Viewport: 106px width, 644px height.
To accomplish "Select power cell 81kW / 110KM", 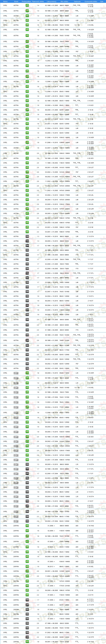I will (x=64, y=600).
